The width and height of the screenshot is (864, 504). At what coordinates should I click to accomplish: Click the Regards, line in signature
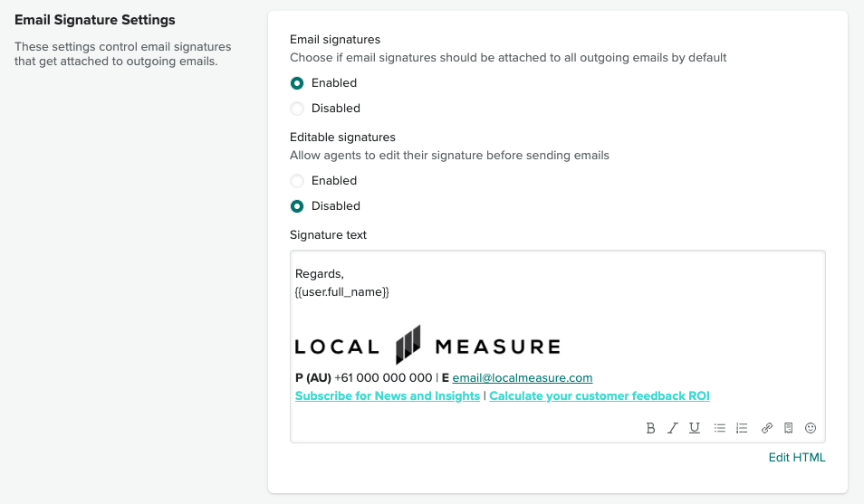point(320,274)
